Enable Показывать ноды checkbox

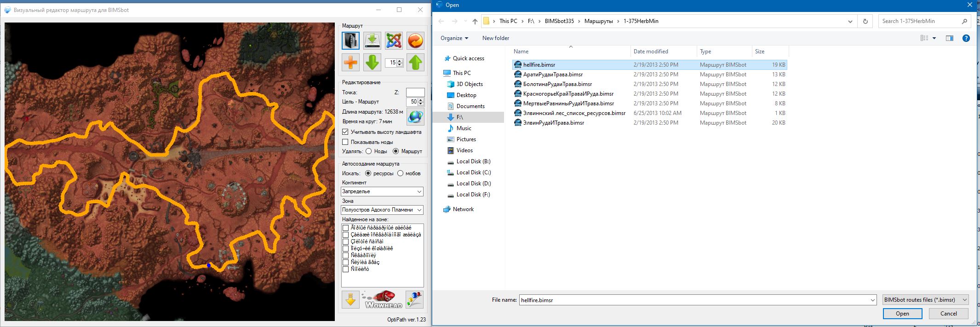pyautogui.click(x=345, y=142)
